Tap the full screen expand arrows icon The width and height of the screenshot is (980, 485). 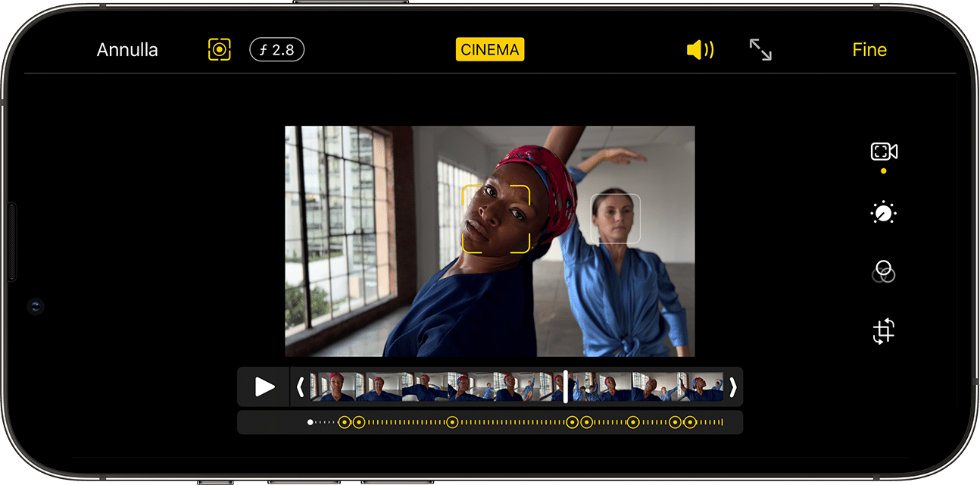click(760, 50)
